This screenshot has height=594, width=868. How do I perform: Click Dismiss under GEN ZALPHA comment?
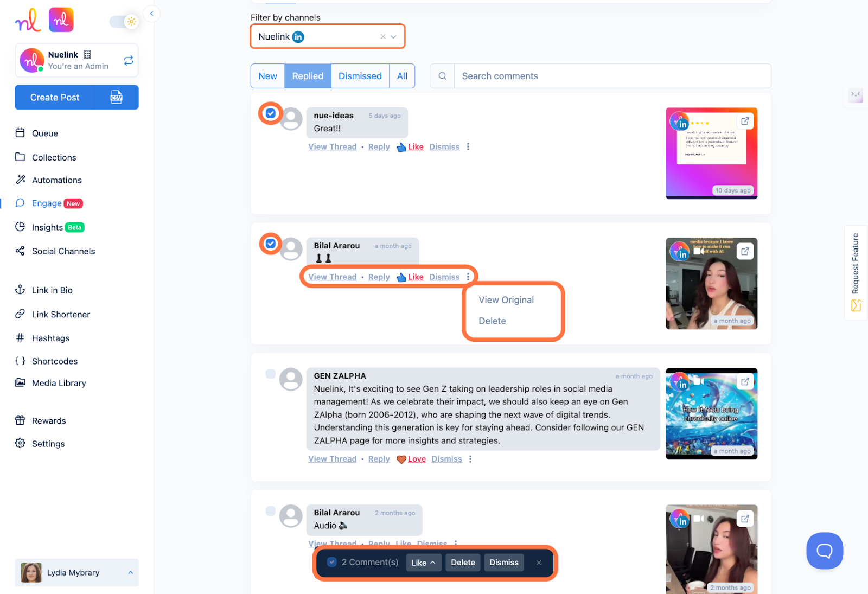pyautogui.click(x=447, y=459)
